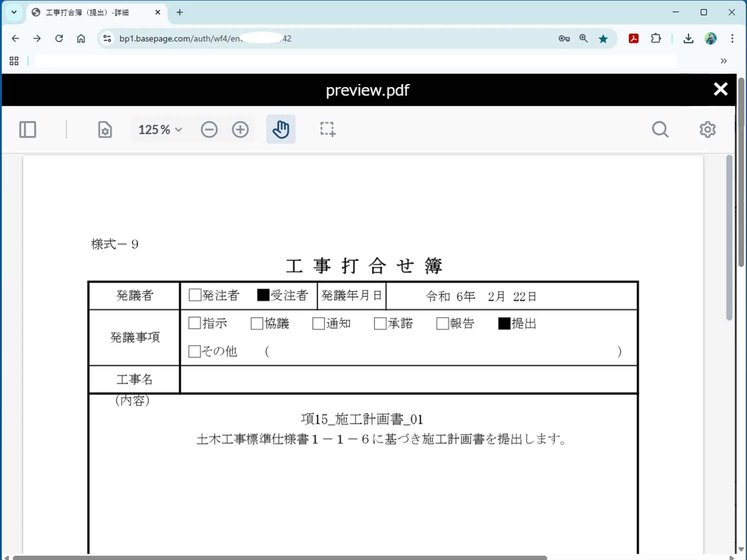Open browser zoom magnifier icon
Image resolution: width=747 pixels, height=560 pixels.
583,38
